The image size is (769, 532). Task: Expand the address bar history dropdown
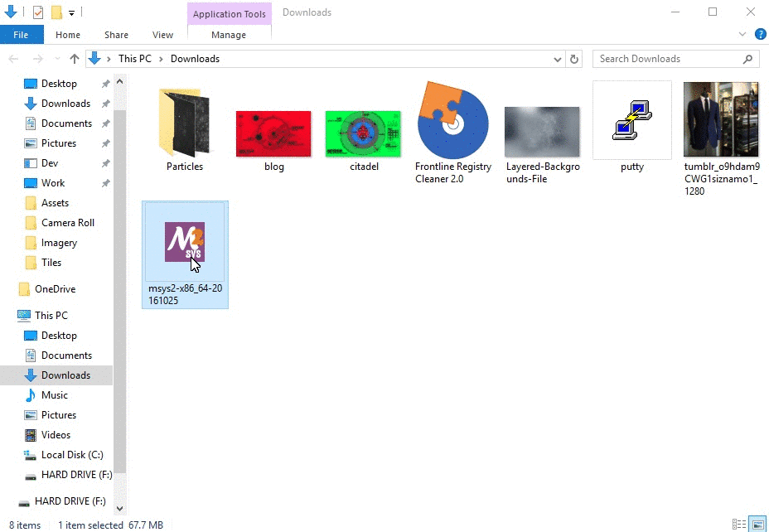click(558, 59)
